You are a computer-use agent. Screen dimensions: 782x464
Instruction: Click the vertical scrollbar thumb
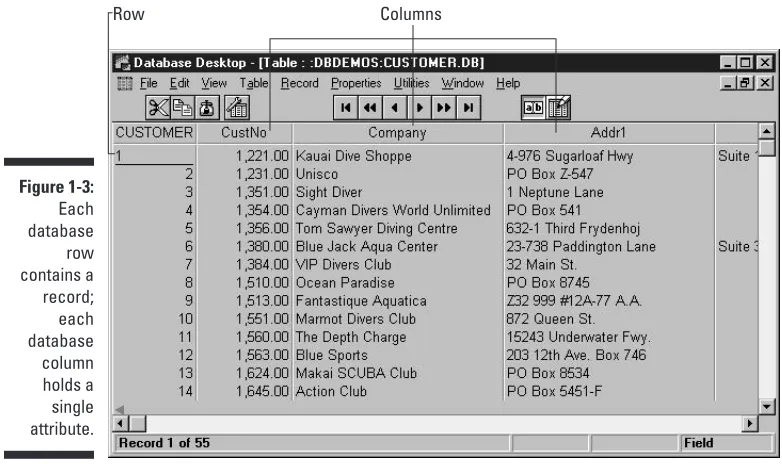coord(767,148)
